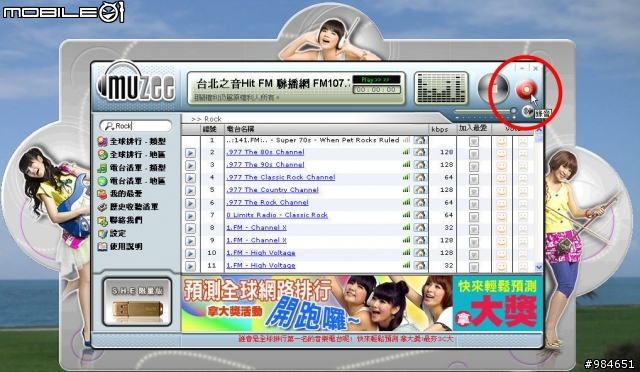Vote sad face for .977 The Rock Channel
The width and height of the screenshot is (640, 372).
pyautogui.click(x=522, y=204)
